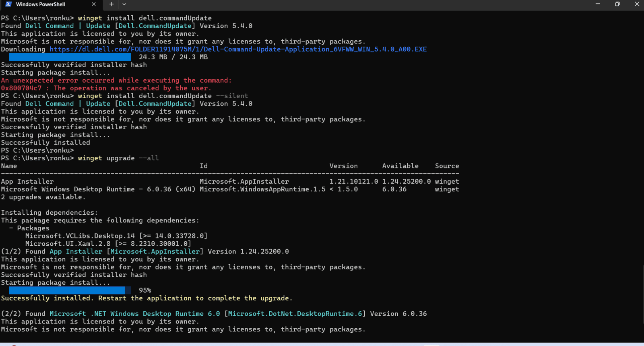
Task: Click the first 'winget install dell.commandUpdate' command
Action: [144, 18]
